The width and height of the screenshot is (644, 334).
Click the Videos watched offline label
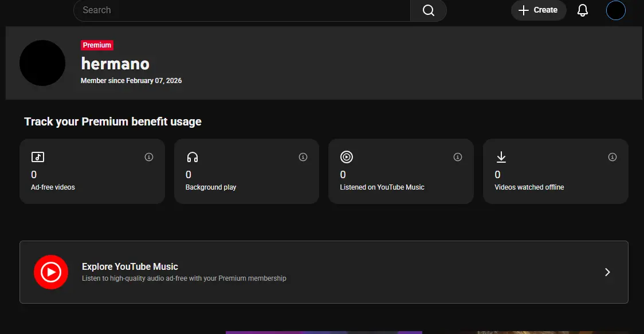[x=529, y=187]
